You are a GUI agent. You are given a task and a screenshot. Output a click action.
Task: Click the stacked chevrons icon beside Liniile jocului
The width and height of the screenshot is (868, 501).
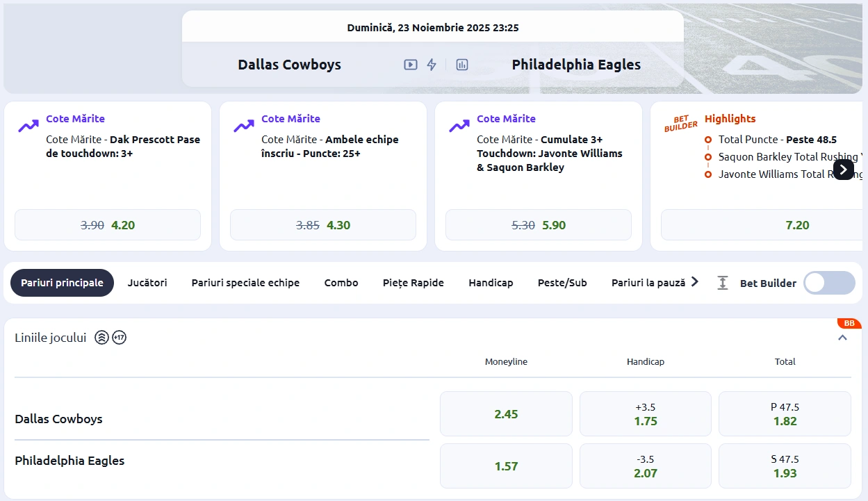pos(101,338)
